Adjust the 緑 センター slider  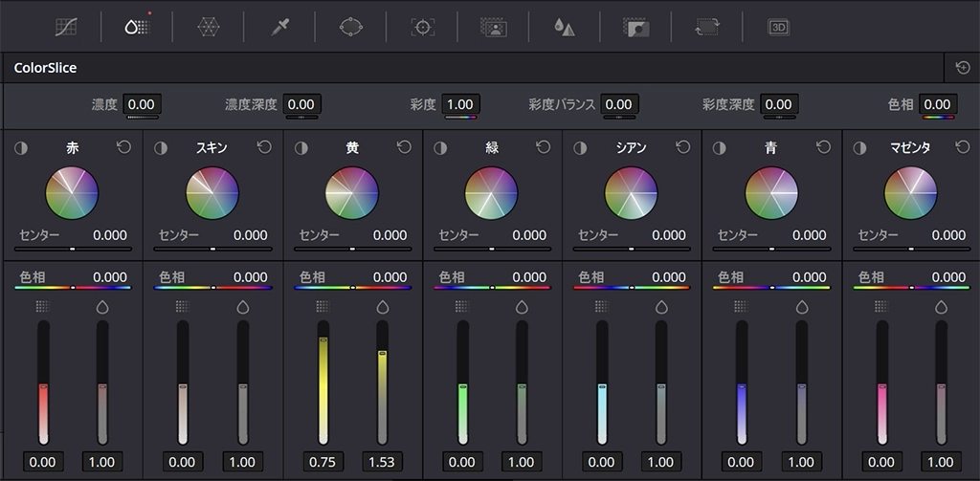492,249
